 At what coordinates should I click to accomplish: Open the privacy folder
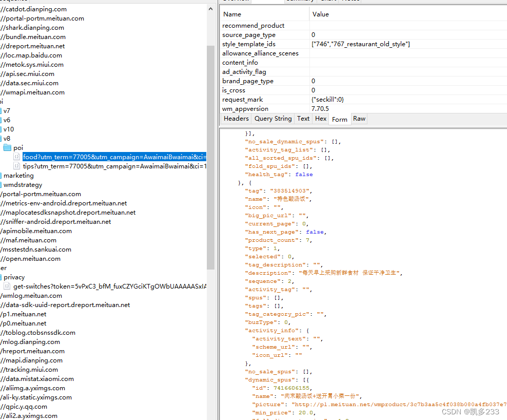point(14,277)
